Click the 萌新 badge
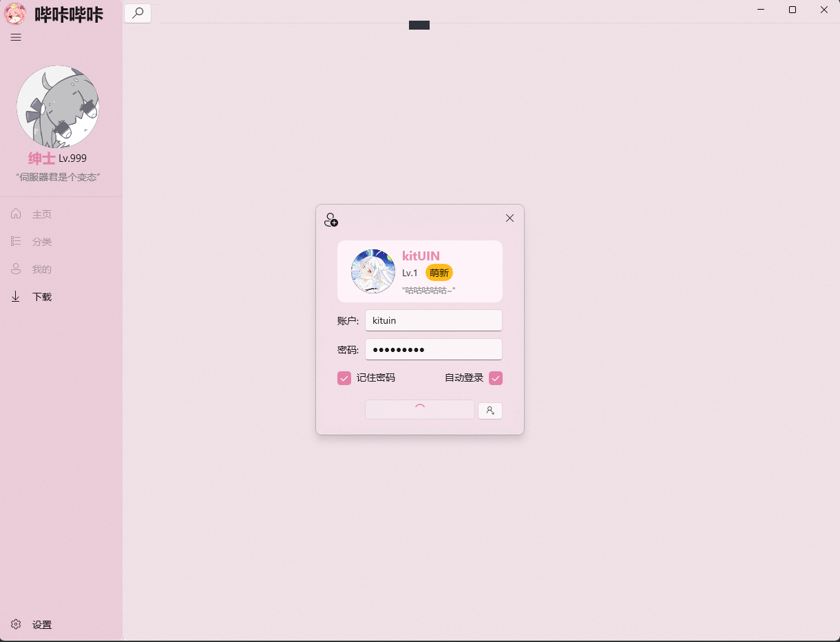 [439, 273]
